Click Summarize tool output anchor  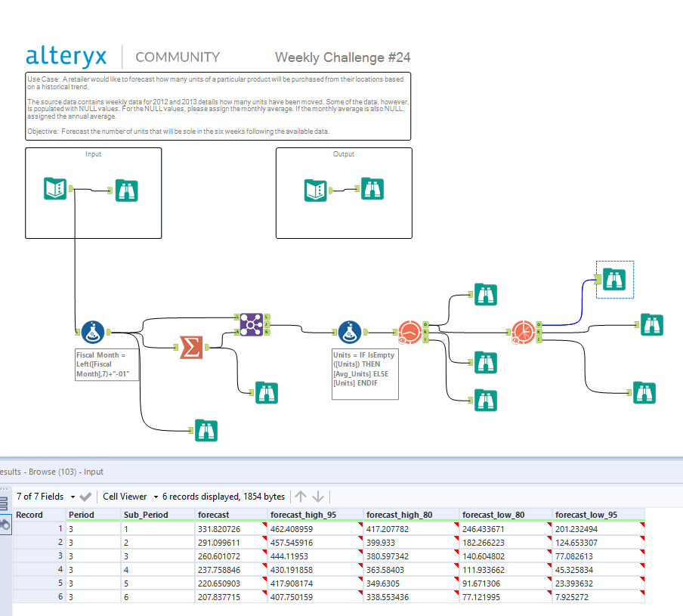click(207, 347)
